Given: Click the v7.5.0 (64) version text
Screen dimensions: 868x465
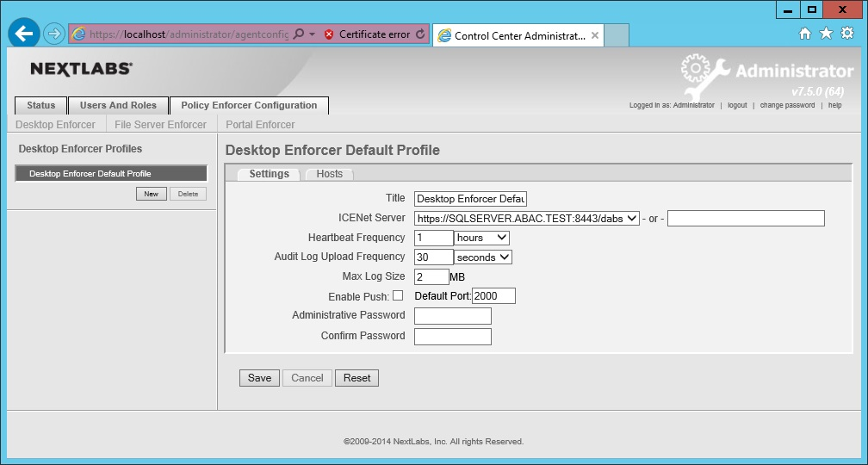Looking at the screenshot, I should [818, 92].
